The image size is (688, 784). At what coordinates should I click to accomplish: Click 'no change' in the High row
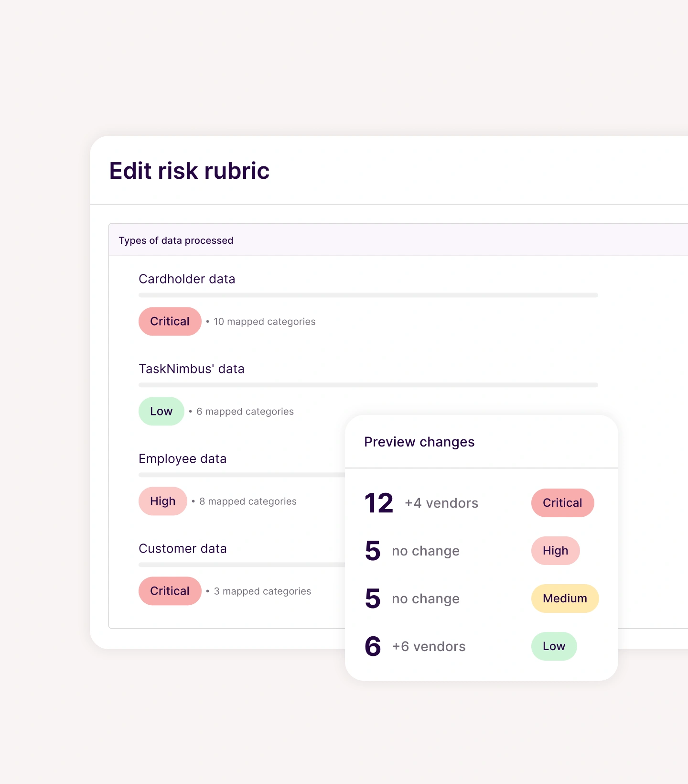coord(426,551)
